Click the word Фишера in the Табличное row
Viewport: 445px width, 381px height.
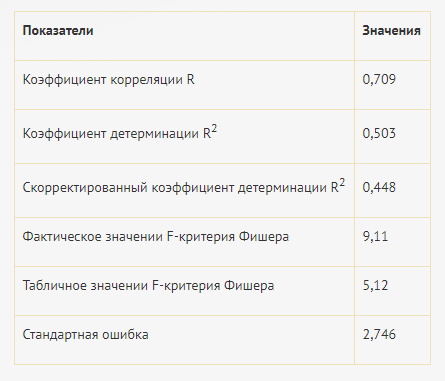[x=249, y=286]
